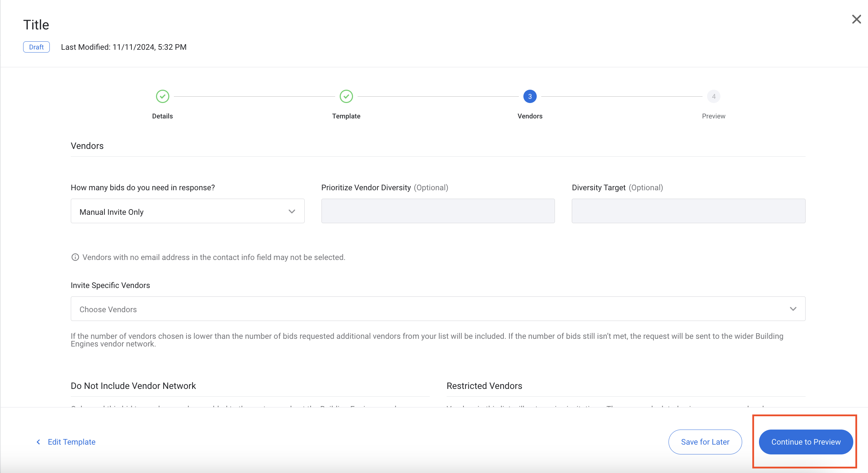Click the Details step checkmark icon

[163, 96]
